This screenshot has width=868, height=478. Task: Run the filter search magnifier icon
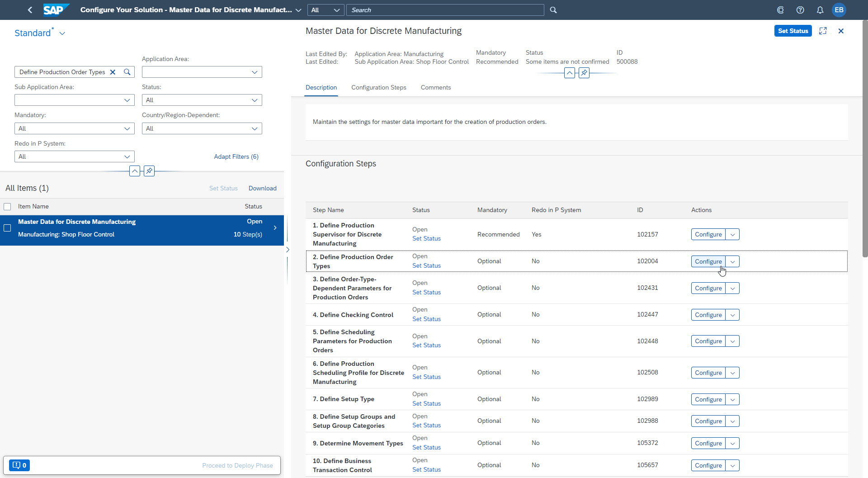point(127,72)
